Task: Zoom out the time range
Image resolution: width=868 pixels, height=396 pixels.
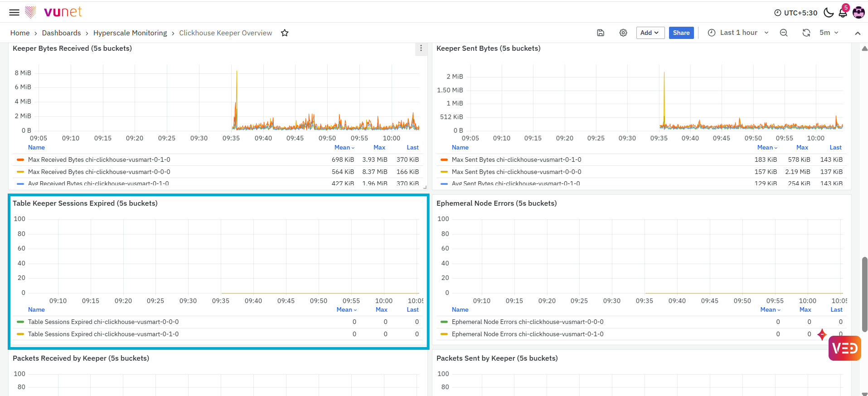Action: tap(784, 33)
